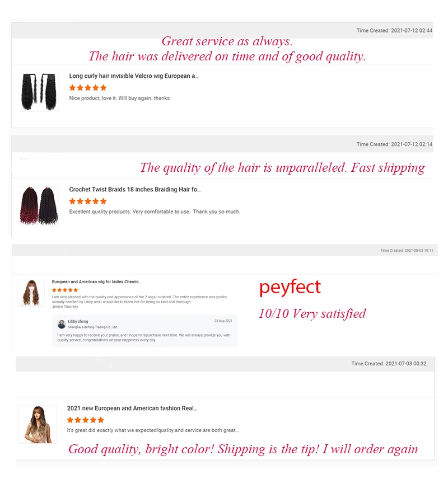Click the five stars under Crochet Twist Braids
The width and height of the screenshot is (448, 479).
[x=88, y=201]
